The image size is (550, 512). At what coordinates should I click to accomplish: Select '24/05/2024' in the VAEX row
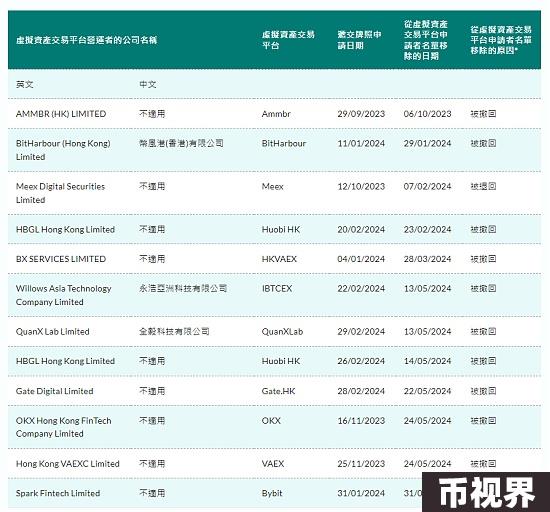click(x=428, y=464)
